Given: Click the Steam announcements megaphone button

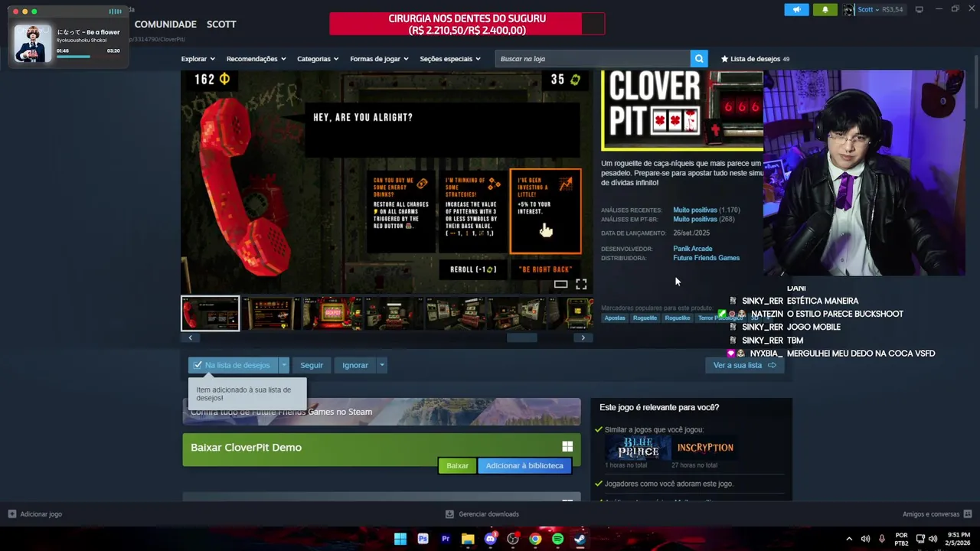Looking at the screenshot, I should click(796, 9).
